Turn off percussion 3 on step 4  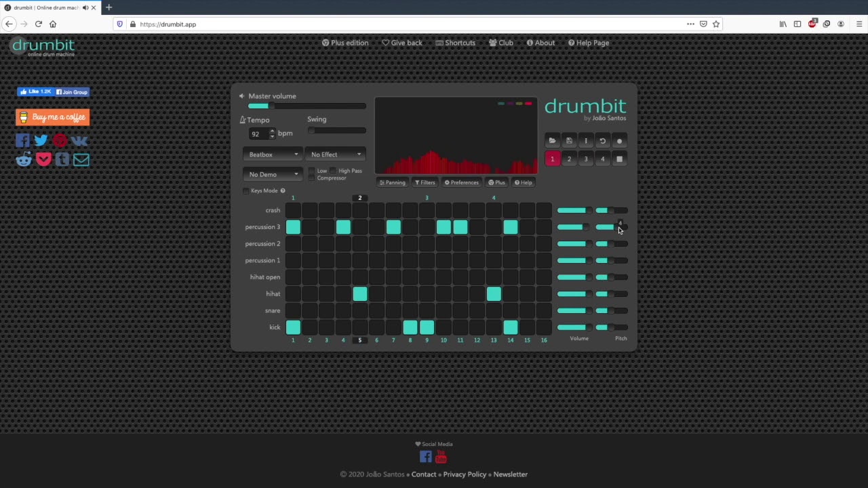click(343, 227)
